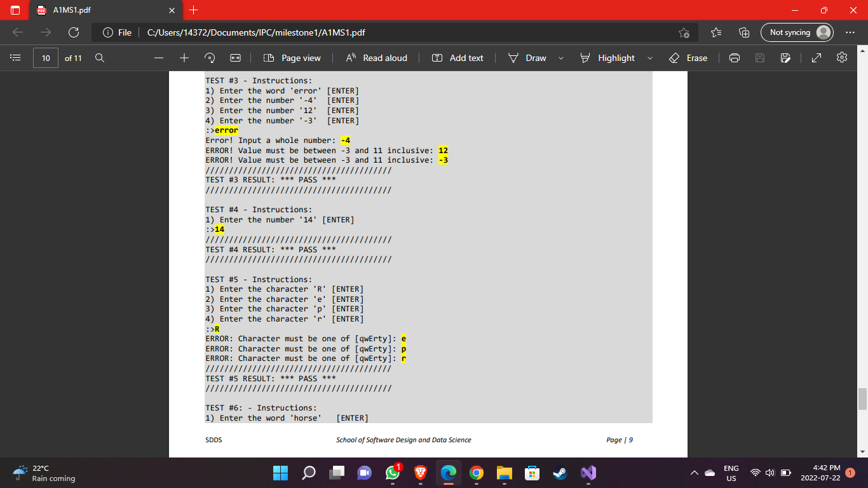Close the A1MS1.pdf tab
Viewport: 868px width, 488px height.
coord(172,10)
